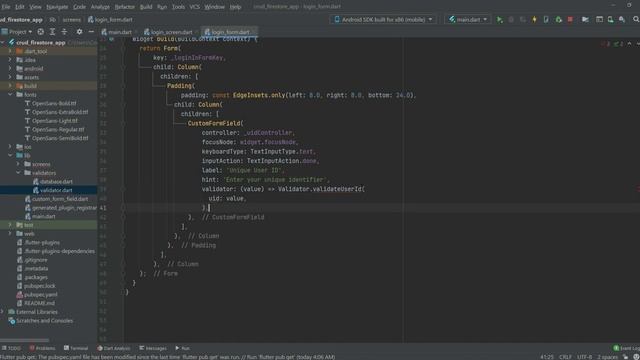
Task: Click the Collapse All icon in Project panel
Action: pos(64,31)
